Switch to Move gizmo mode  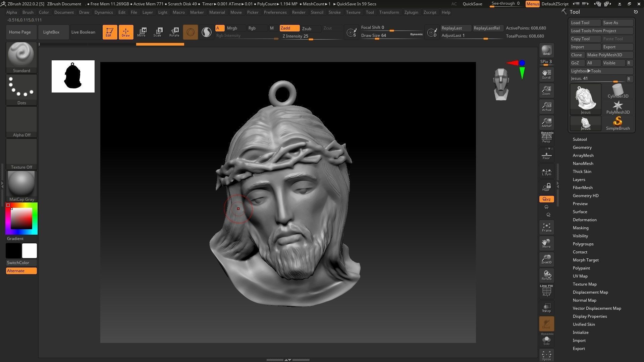point(142,32)
